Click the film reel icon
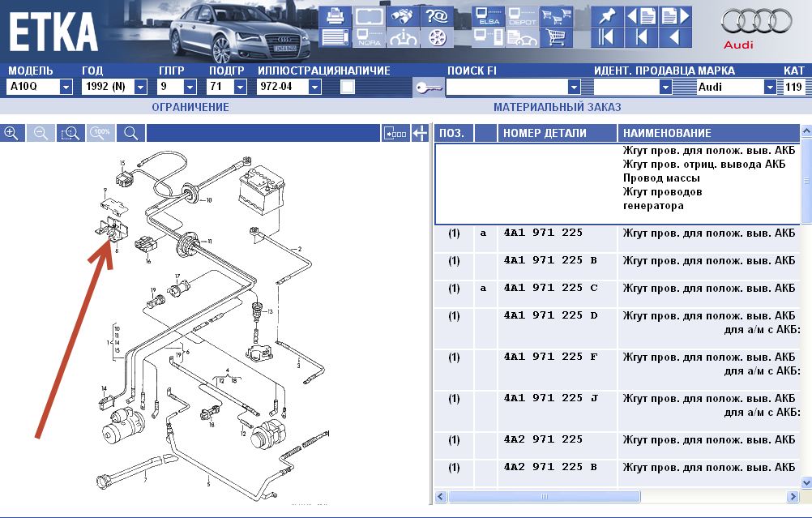 pyautogui.click(x=437, y=37)
